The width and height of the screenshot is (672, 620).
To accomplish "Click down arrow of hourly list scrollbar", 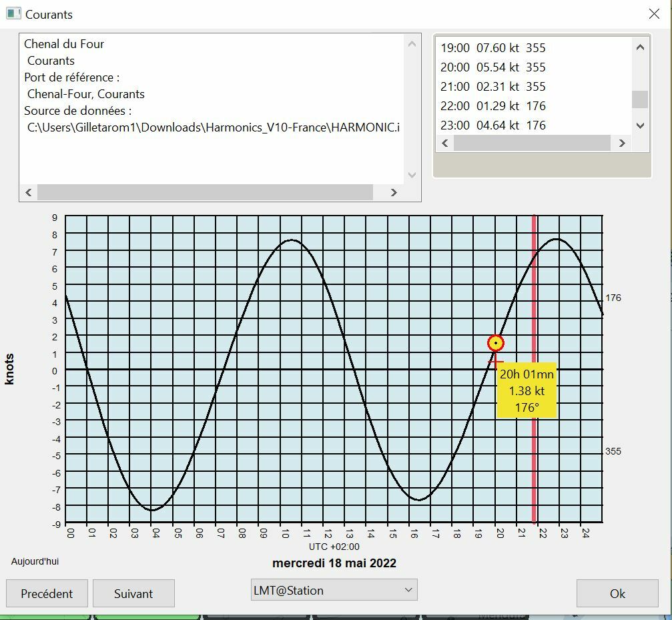I will point(640,125).
